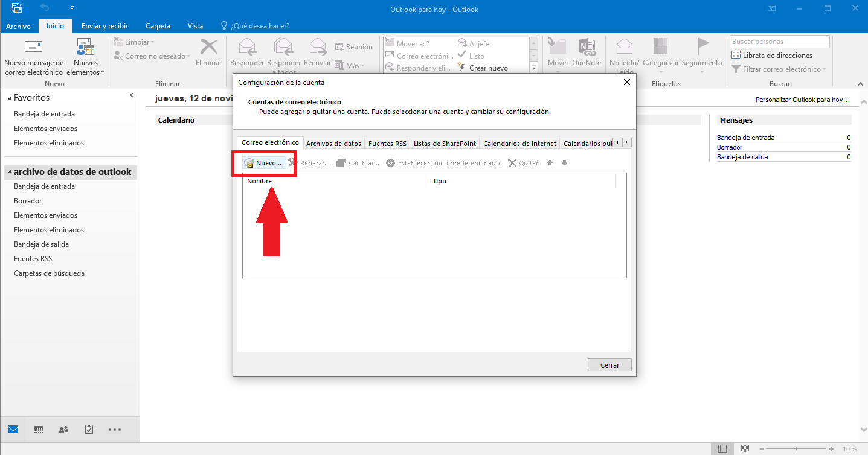Click the three-dots navigation options icon

click(x=115, y=430)
